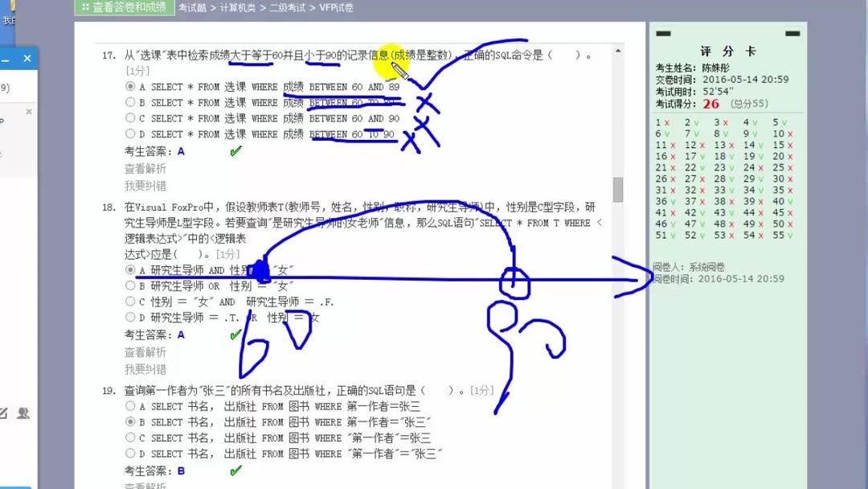Click green checkmark beside 考生答案 B of question 19
This screenshot has height=489, width=868.
235,470
